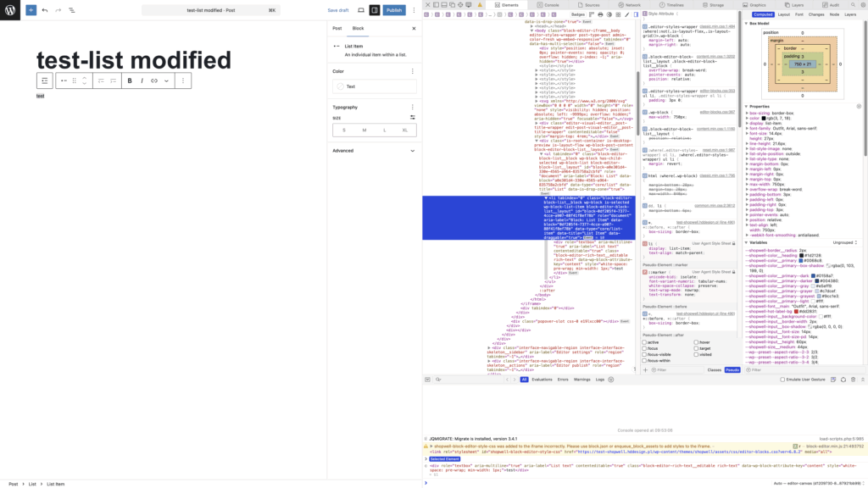Enable the :hover pseudo-class checkbox
Image resolution: width=868 pixels, height=488 pixels.
[x=696, y=342]
